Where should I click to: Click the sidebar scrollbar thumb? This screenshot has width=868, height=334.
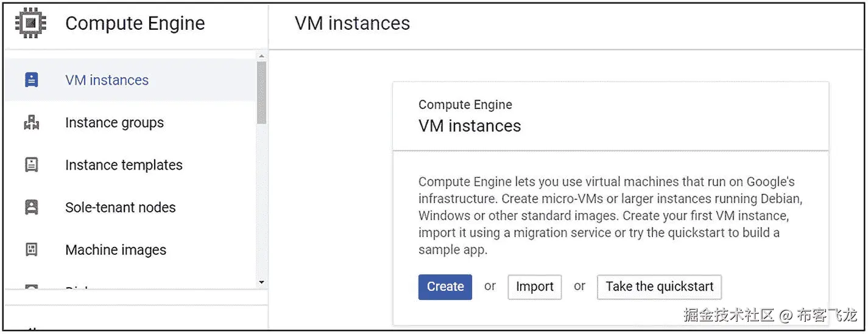261,91
